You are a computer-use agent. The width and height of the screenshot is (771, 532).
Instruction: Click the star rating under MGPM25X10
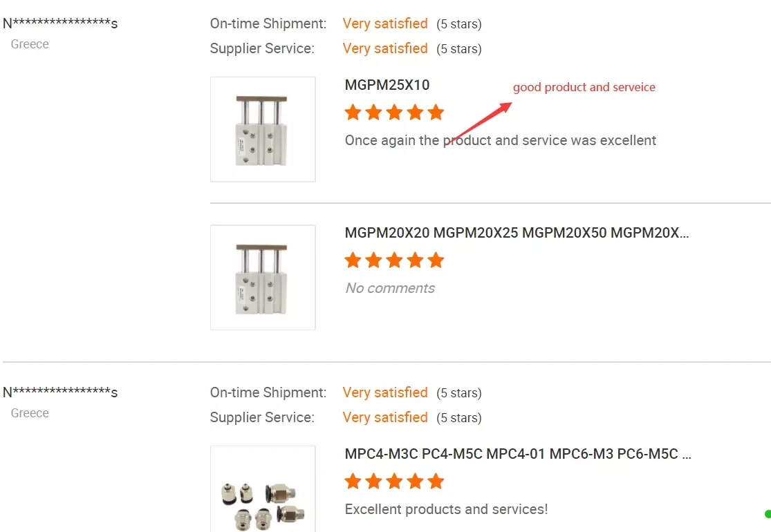(394, 113)
